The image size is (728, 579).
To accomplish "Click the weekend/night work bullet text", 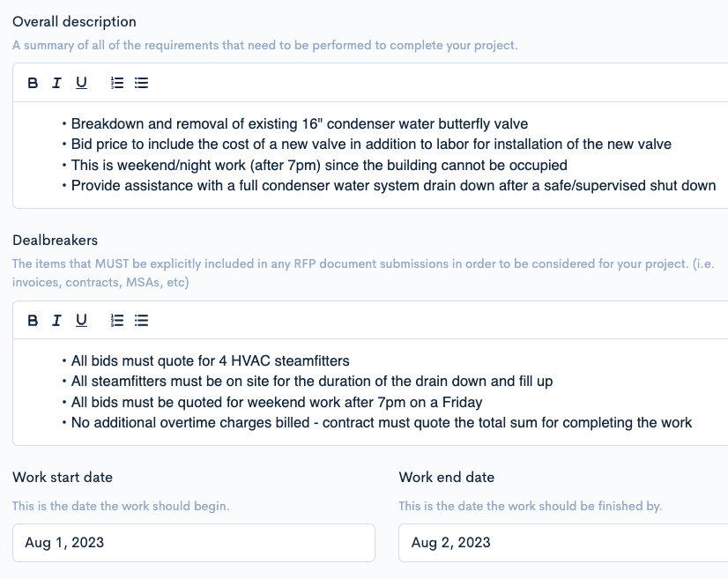I will [319, 166].
